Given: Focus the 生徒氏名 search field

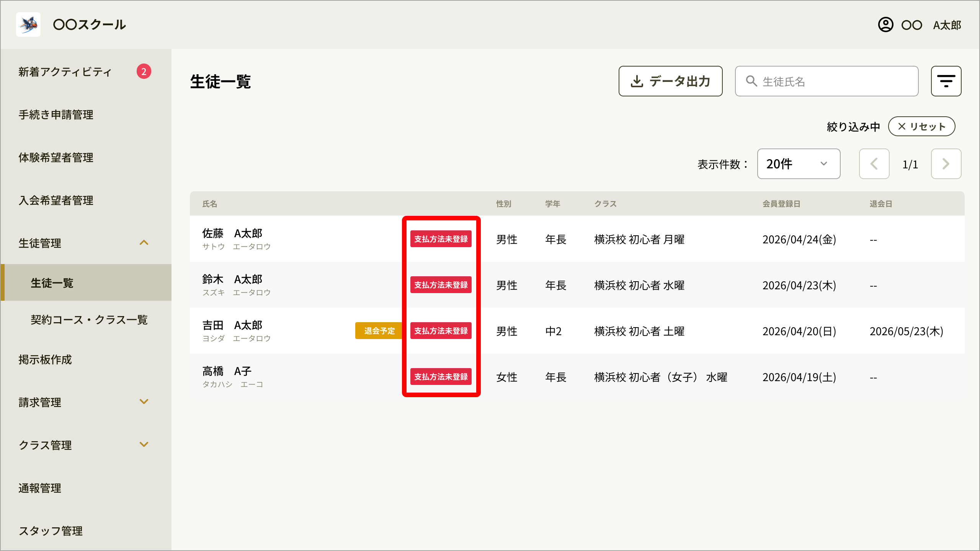Looking at the screenshot, I should (826, 81).
